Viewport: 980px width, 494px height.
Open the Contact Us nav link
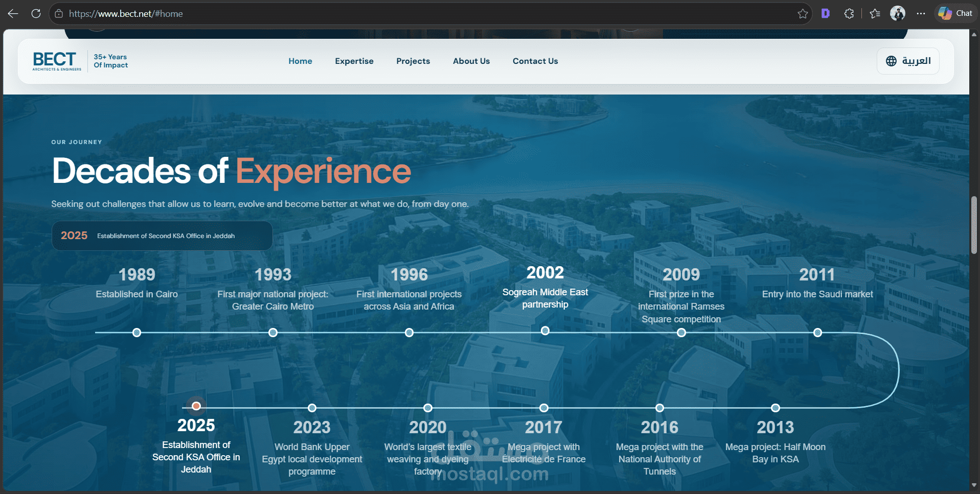point(535,61)
